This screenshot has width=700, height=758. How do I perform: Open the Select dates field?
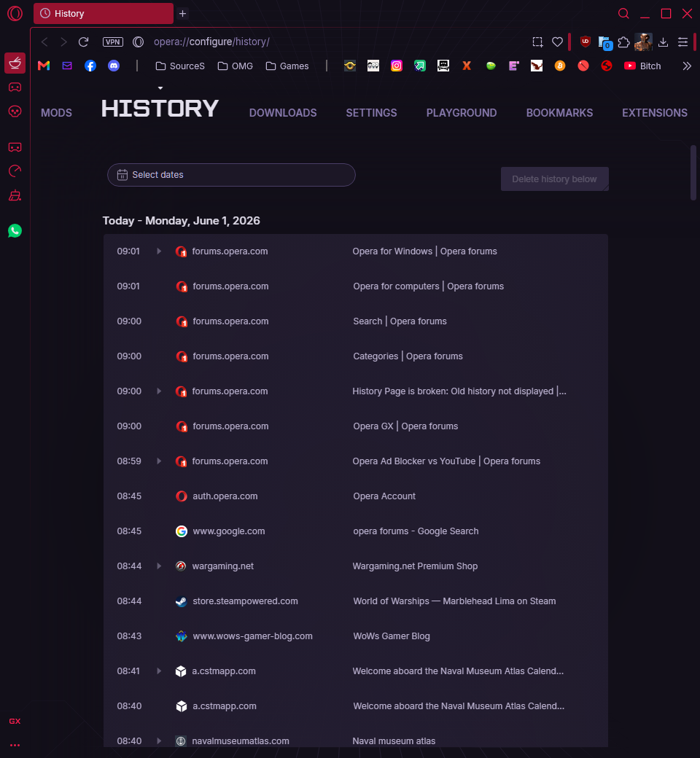coord(231,175)
